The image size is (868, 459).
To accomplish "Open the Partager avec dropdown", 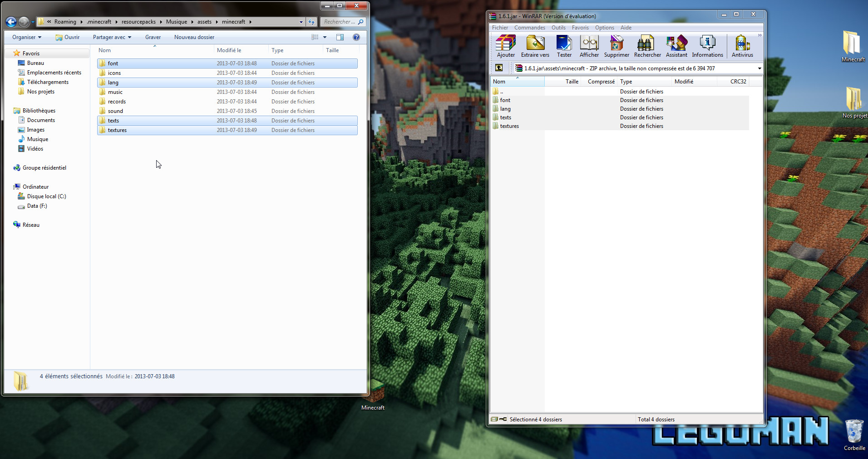I will pos(112,37).
